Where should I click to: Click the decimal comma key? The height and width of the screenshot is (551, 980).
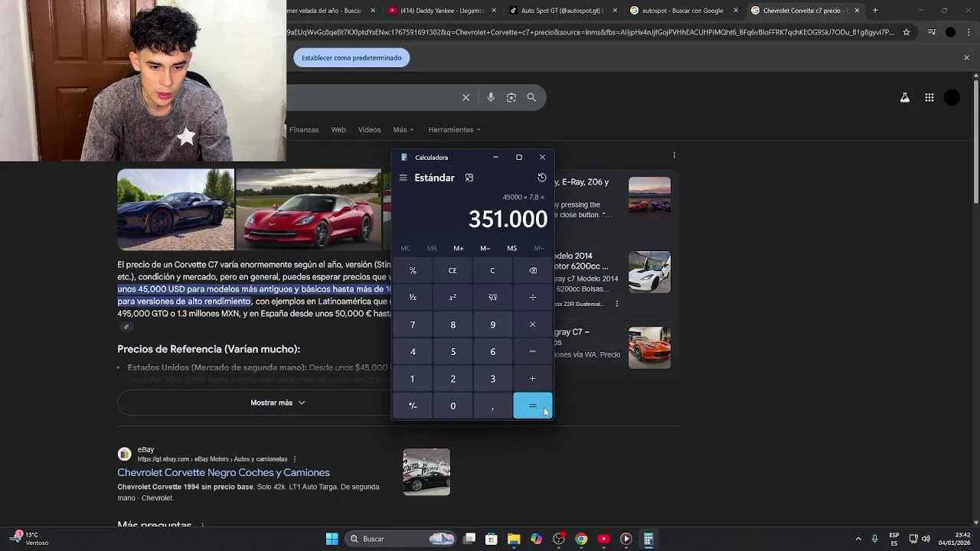(x=492, y=406)
